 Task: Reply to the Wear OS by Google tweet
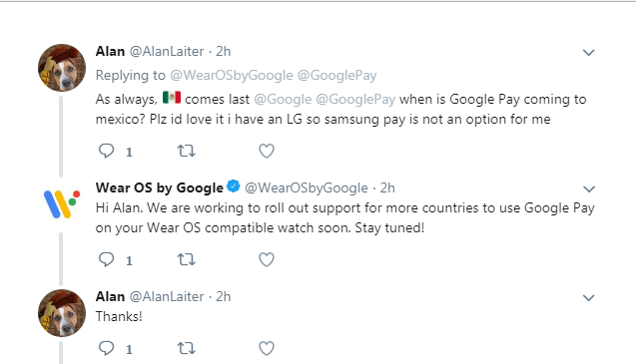106,259
